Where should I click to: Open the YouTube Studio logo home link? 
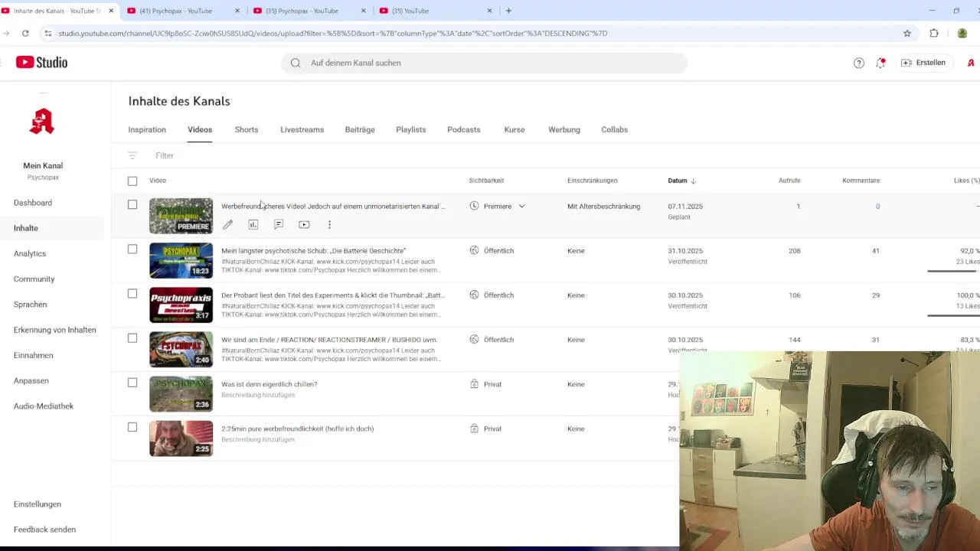click(x=41, y=63)
